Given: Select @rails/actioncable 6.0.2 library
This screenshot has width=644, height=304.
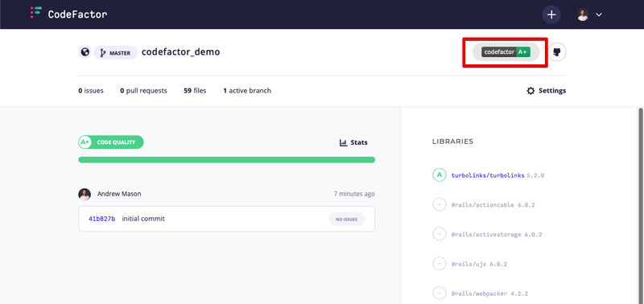Looking at the screenshot, I should [x=493, y=205].
